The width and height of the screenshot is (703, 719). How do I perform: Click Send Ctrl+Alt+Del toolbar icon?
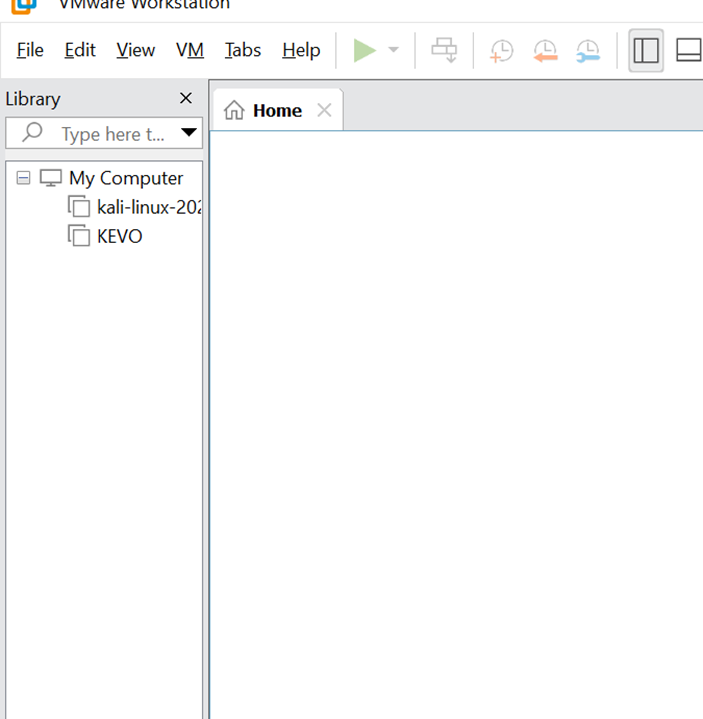click(444, 50)
